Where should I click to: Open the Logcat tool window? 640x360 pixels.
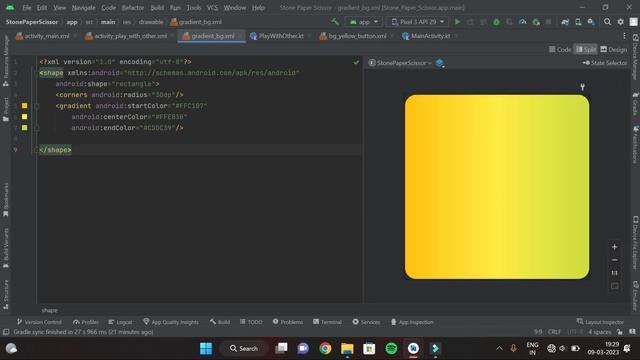[120, 322]
